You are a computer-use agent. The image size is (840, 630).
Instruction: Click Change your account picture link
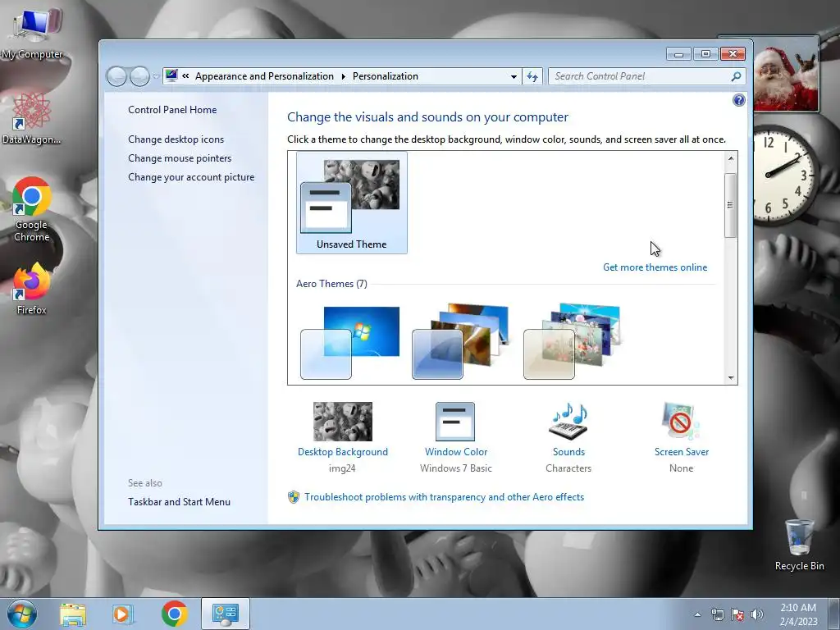(190, 177)
